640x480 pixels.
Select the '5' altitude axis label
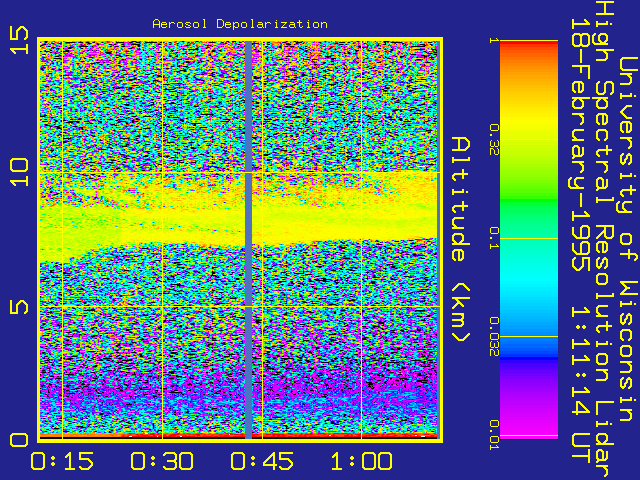[x=20, y=307]
